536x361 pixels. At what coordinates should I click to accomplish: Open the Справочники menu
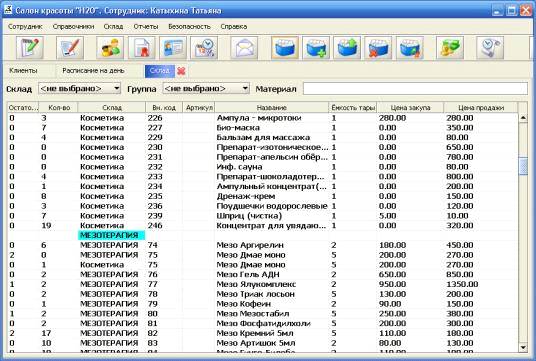73,26
